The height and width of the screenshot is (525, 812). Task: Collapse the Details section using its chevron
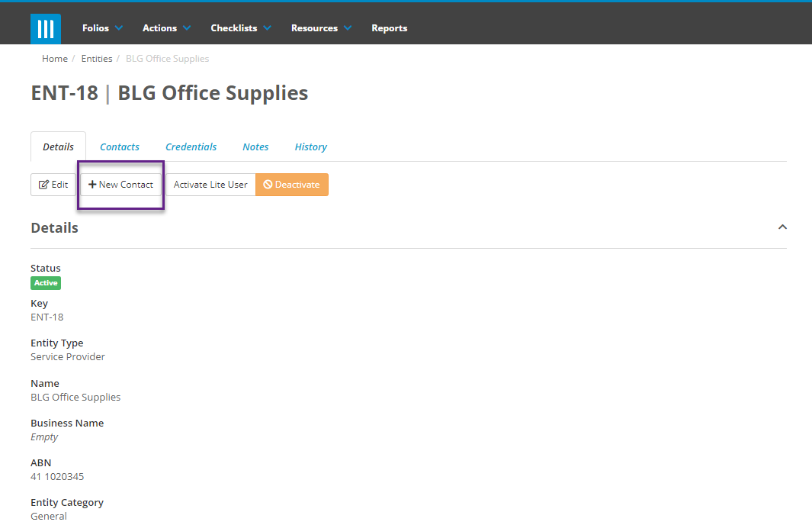(x=782, y=227)
